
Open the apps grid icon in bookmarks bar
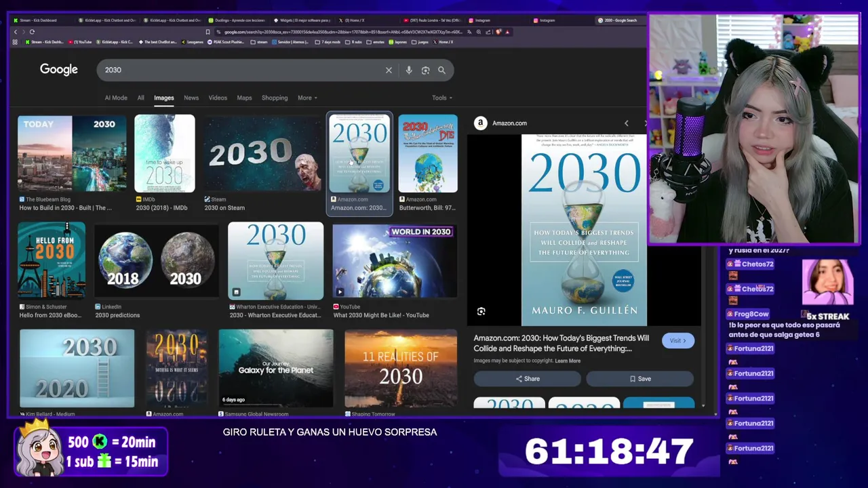(x=15, y=42)
